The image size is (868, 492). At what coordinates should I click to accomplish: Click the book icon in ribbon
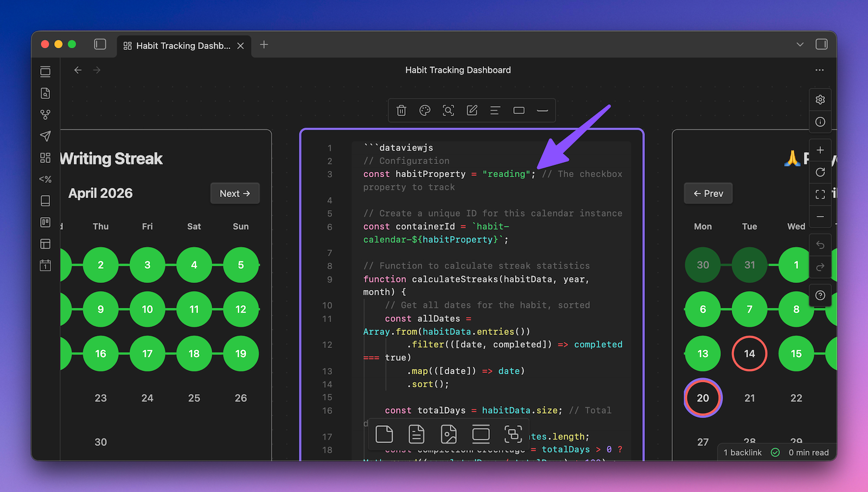46,201
